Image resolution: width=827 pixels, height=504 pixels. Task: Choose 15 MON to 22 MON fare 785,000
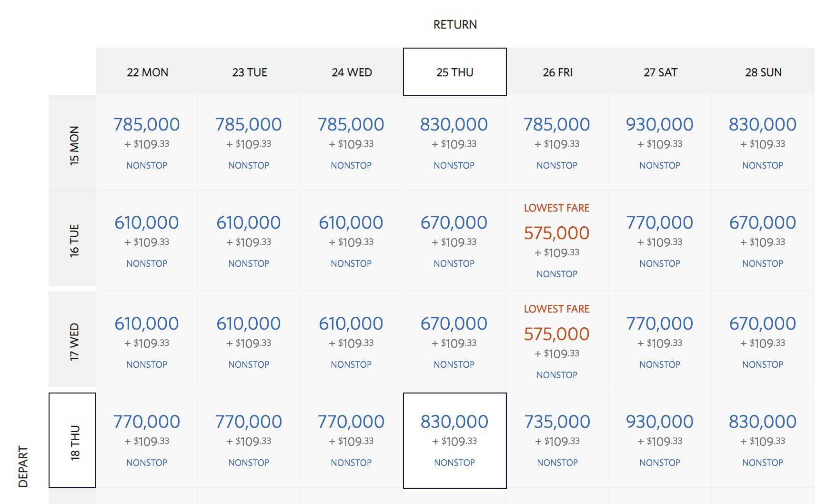147,143
